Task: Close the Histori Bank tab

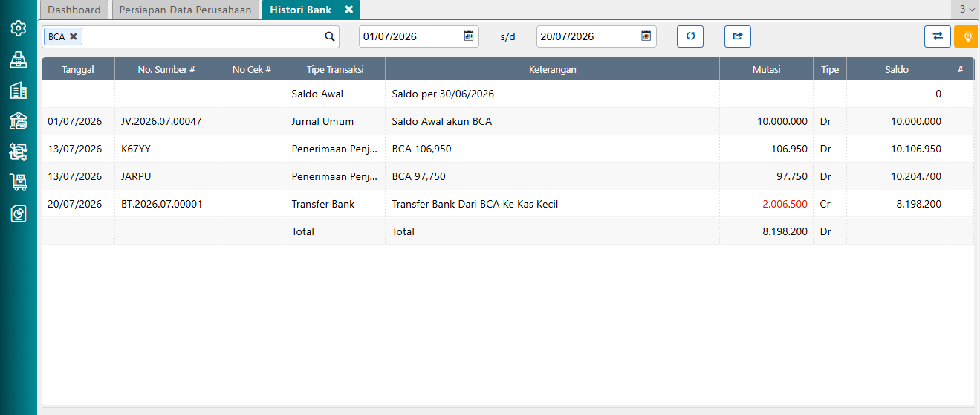Action: (349, 10)
